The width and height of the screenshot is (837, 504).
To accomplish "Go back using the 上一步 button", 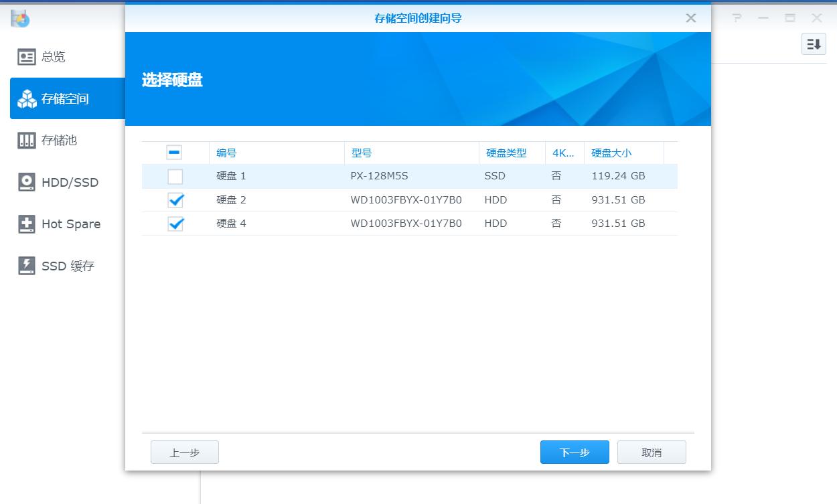I will coord(184,452).
